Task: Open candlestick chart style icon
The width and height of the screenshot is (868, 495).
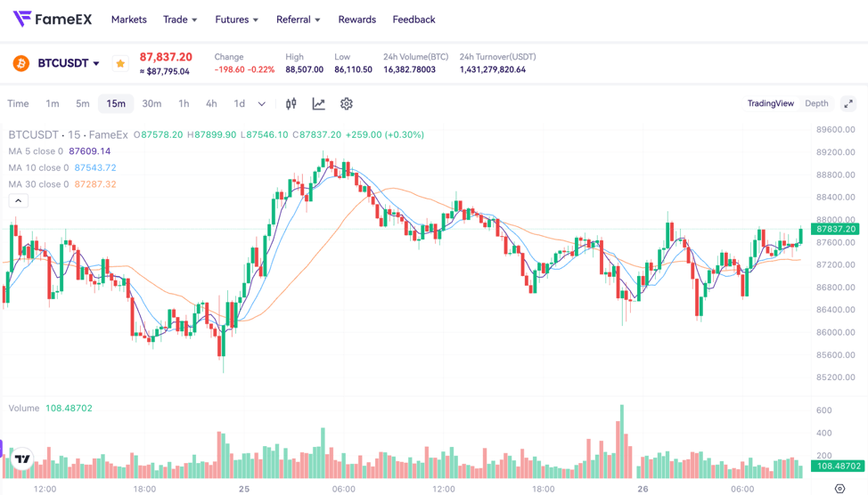Action: pos(291,104)
